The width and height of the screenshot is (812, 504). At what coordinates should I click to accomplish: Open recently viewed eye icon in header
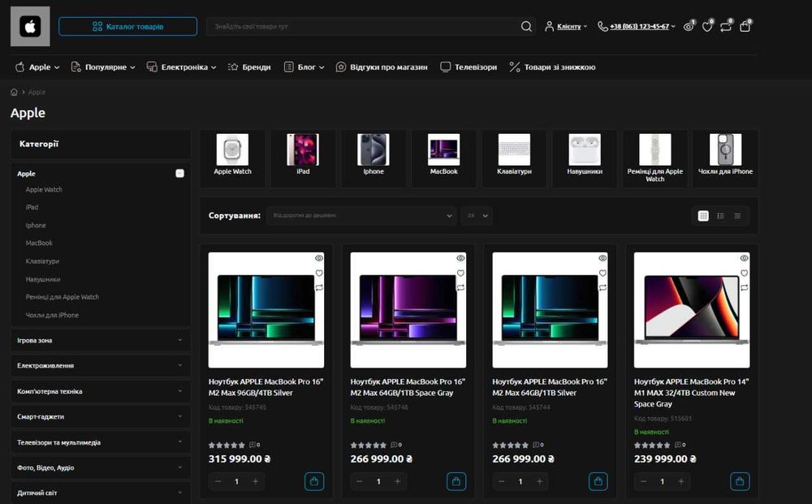689,27
